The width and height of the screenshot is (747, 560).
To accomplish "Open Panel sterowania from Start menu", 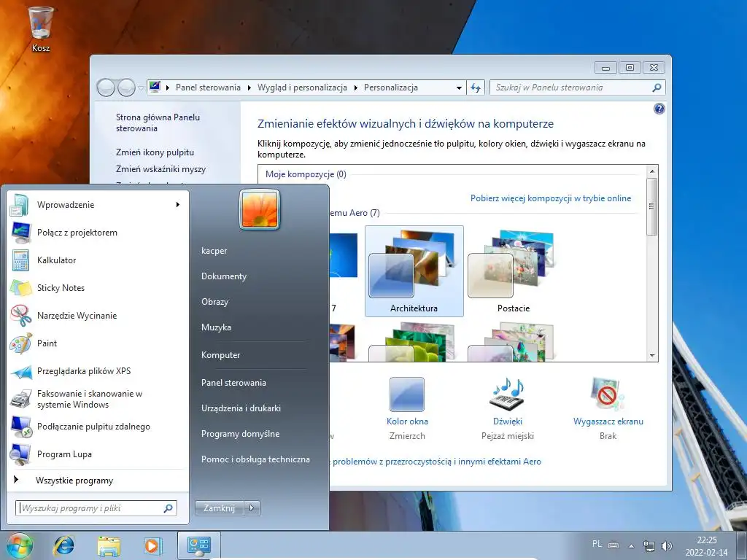I will [233, 383].
